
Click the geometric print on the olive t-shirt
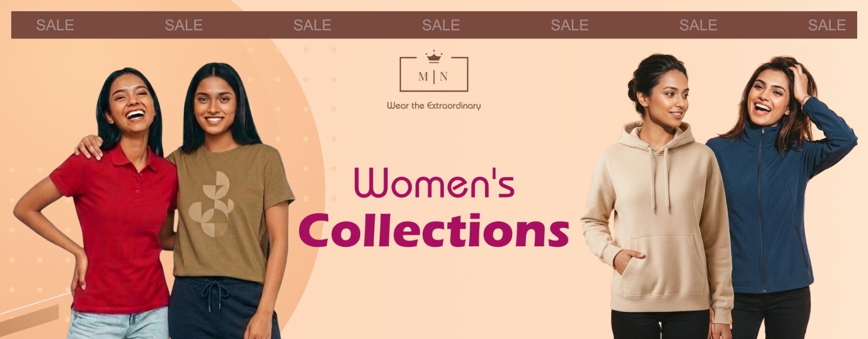212,204
